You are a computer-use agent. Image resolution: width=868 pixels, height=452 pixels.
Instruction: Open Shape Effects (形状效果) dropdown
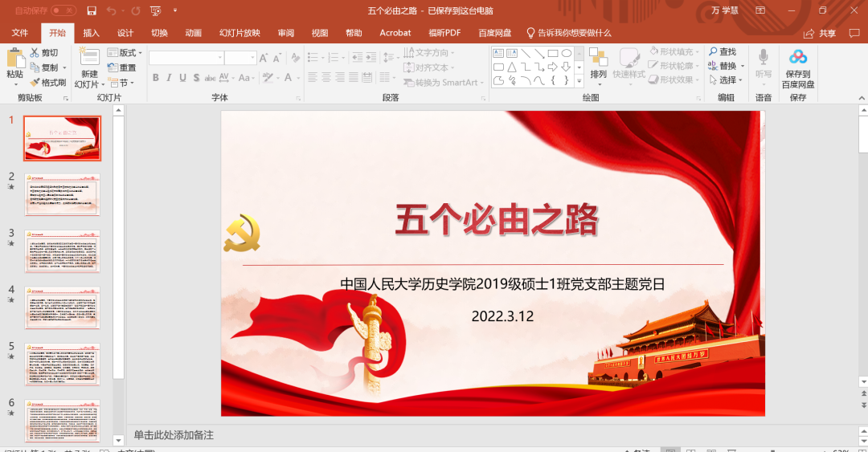coord(674,79)
